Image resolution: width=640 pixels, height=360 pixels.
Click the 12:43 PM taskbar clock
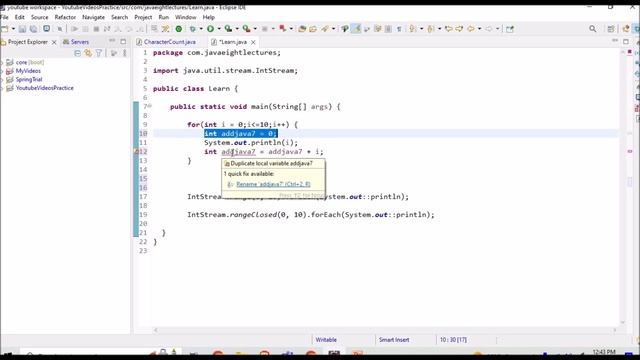(604, 352)
